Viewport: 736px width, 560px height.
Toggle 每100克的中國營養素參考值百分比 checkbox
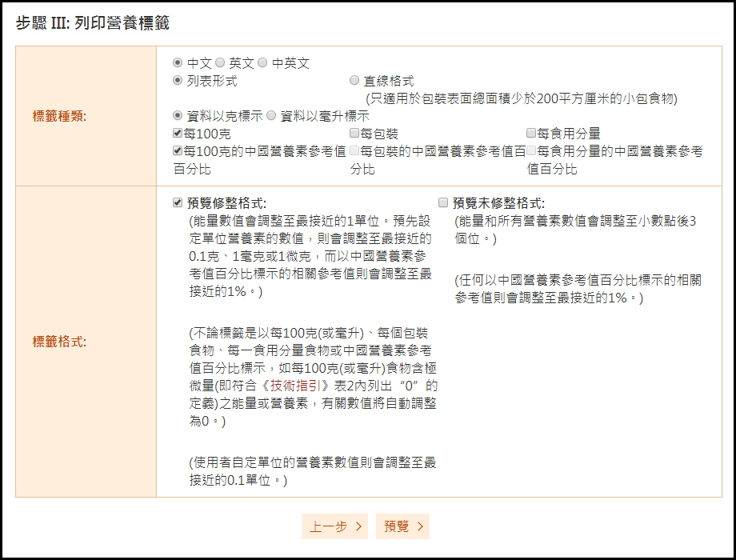[178, 150]
